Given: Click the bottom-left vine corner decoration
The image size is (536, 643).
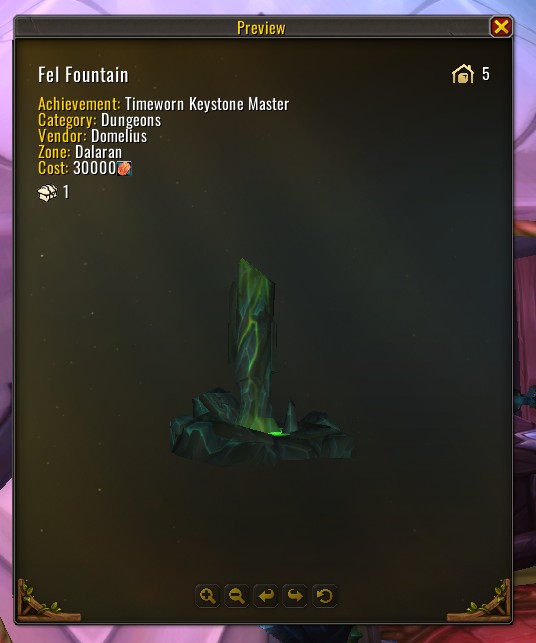Looking at the screenshot, I should click(x=47, y=601).
